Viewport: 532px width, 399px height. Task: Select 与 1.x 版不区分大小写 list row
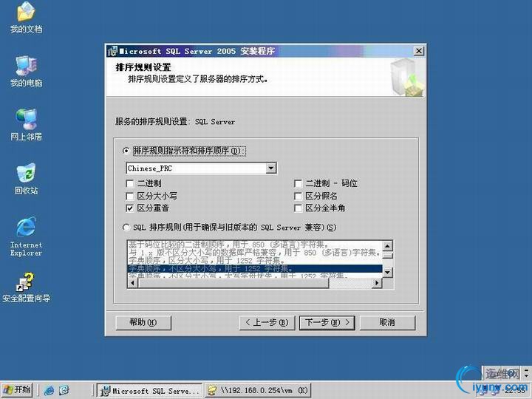[255, 253]
